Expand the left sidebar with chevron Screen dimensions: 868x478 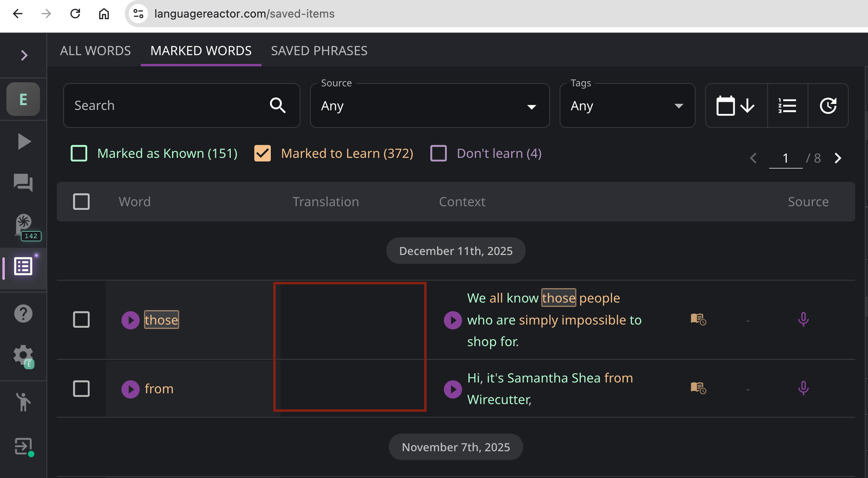[x=24, y=55]
